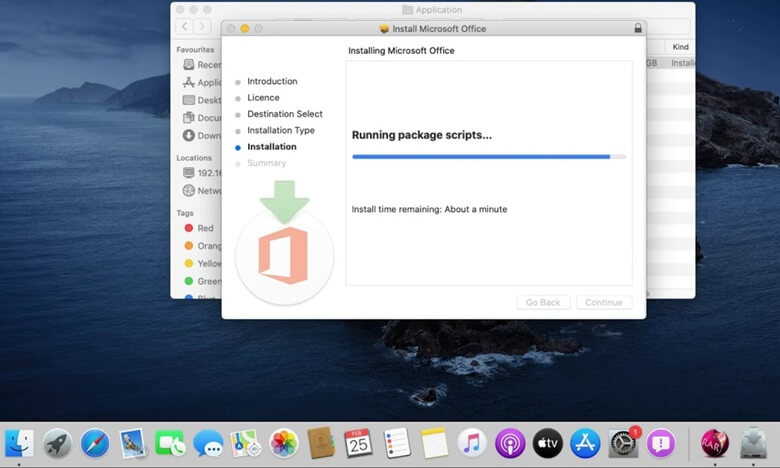
Task: Click the Favourites heading in Finder sidebar
Action: coord(195,50)
